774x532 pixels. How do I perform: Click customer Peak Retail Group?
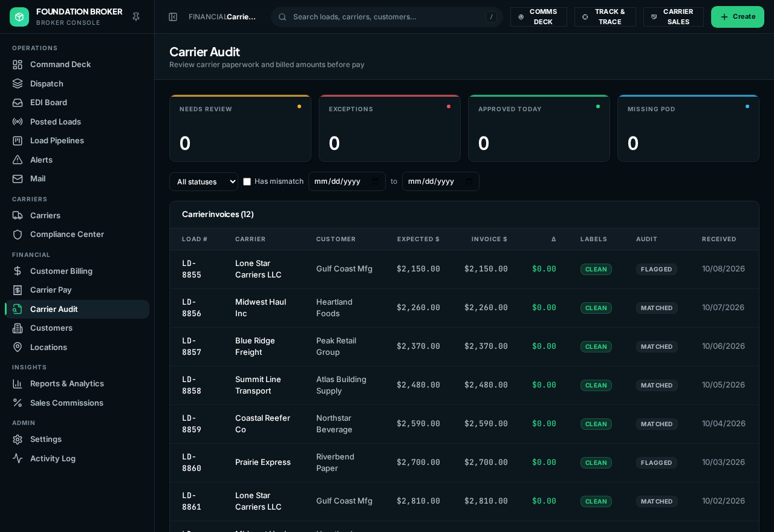click(336, 346)
